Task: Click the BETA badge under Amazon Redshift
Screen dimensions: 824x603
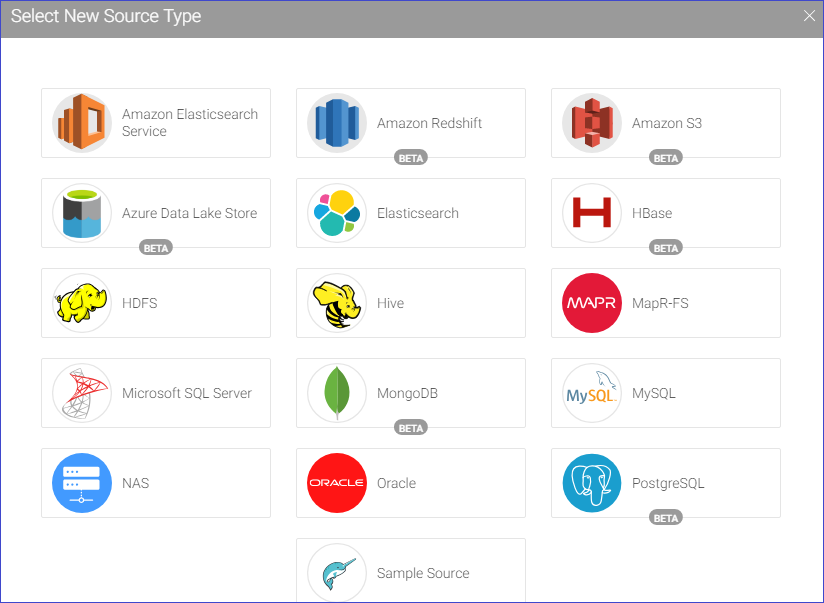Action: [x=411, y=158]
